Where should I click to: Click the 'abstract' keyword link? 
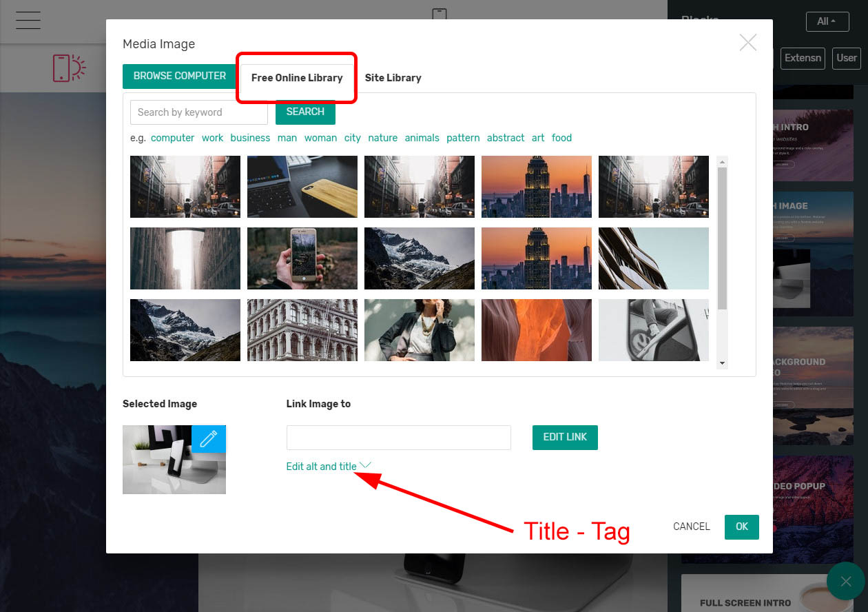click(506, 138)
